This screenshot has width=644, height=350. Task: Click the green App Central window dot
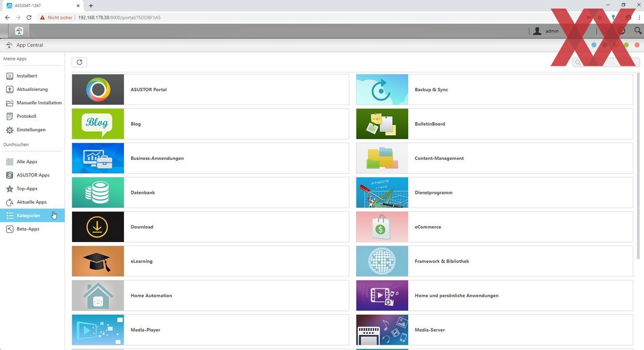coord(626,45)
